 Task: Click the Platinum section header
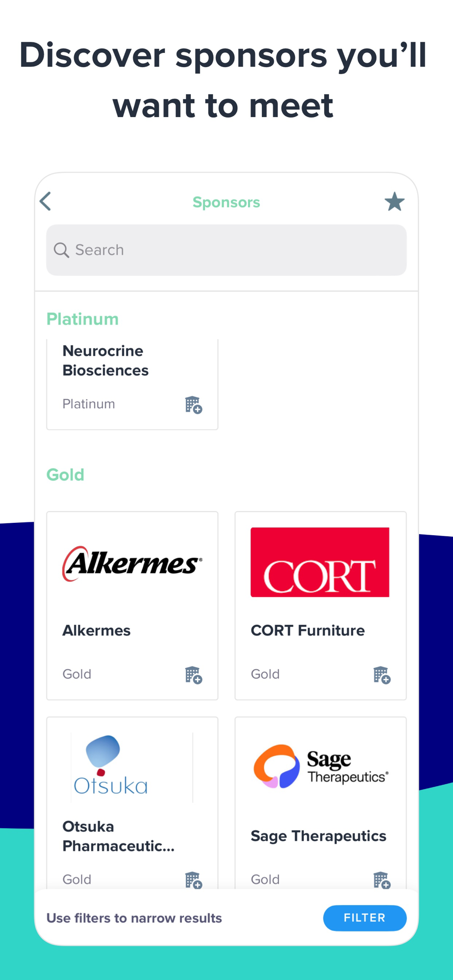click(x=82, y=319)
